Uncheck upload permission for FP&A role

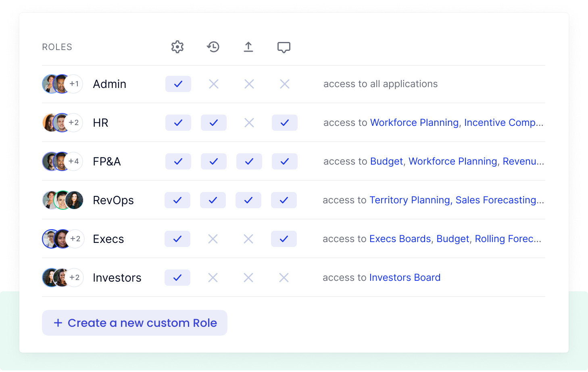(x=249, y=161)
